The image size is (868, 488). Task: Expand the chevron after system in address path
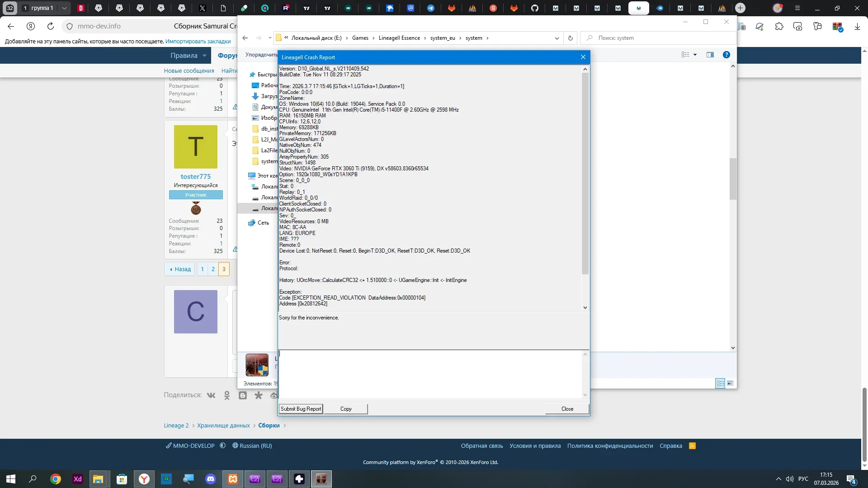click(x=487, y=38)
